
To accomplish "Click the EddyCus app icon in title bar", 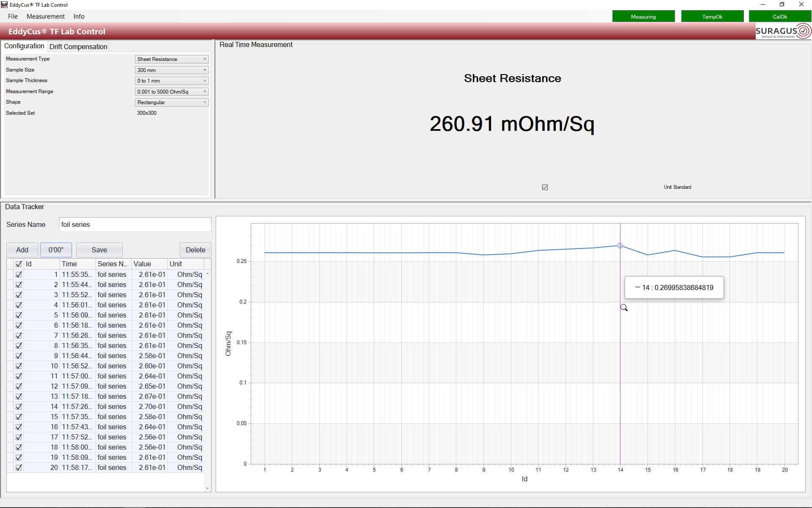I will pos(4,5).
